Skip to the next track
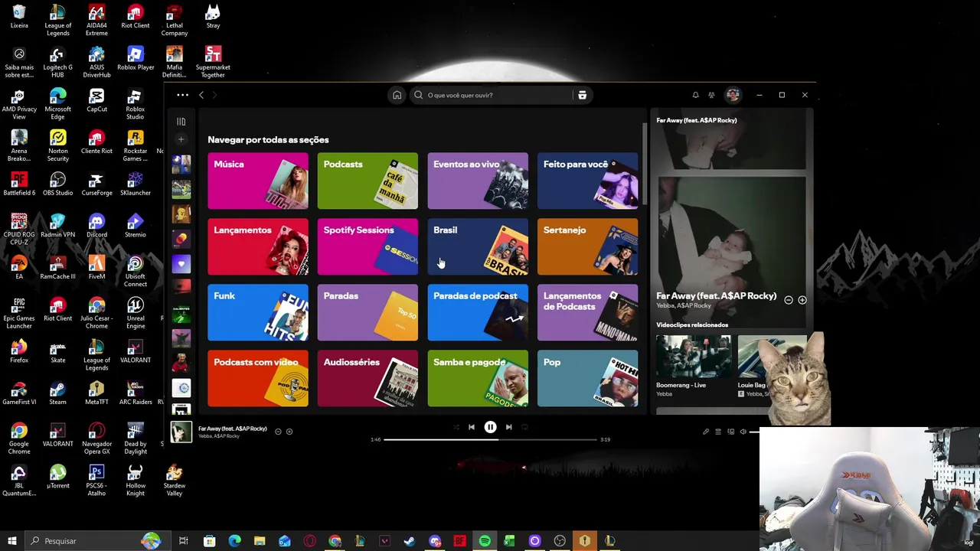Image resolution: width=980 pixels, height=551 pixels. tap(508, 427)
